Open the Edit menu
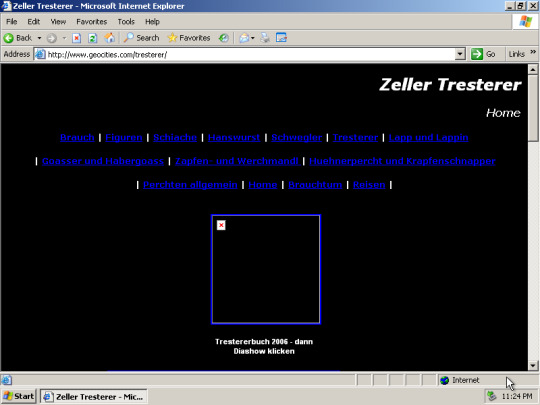Viewport: 540px width, 405px height. click(x=33, y=22)
